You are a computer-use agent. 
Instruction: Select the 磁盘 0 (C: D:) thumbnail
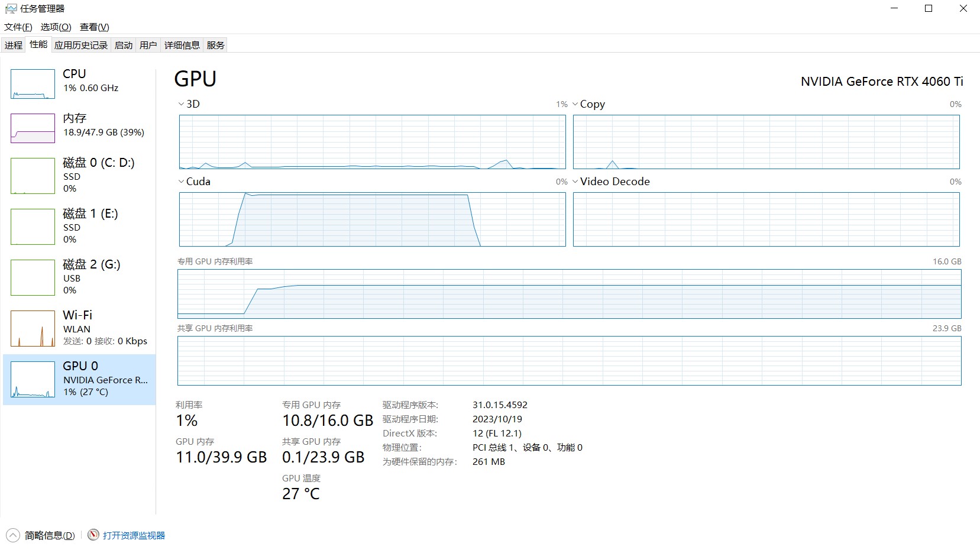[33, 176]
